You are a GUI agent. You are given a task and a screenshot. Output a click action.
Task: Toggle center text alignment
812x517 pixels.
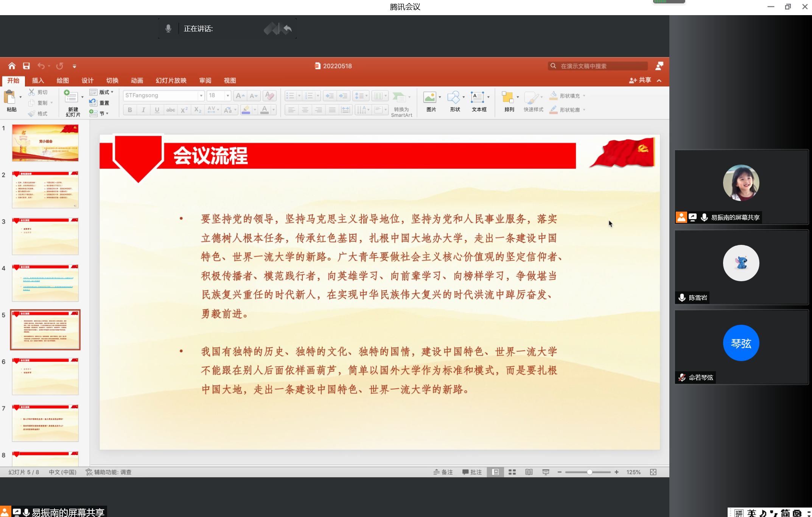305,110
